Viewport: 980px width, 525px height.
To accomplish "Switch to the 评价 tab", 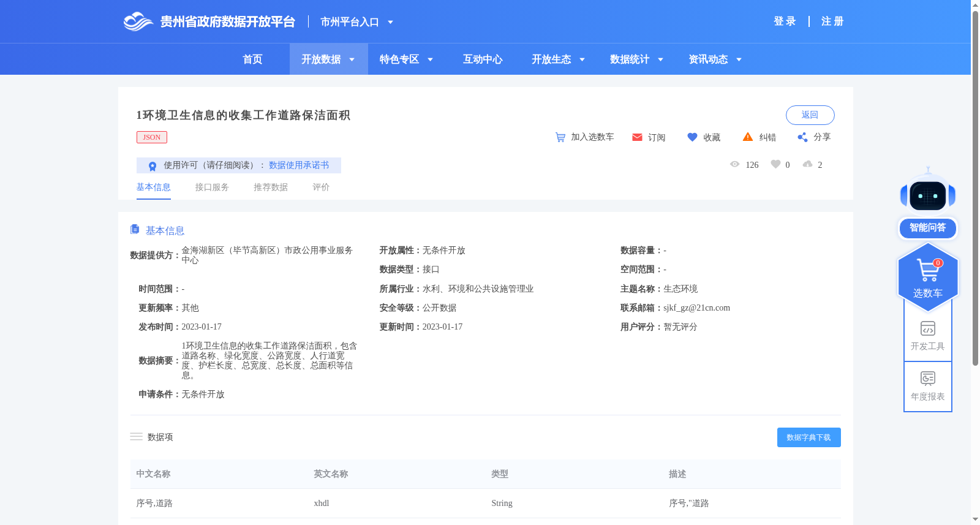I will 321,187.
